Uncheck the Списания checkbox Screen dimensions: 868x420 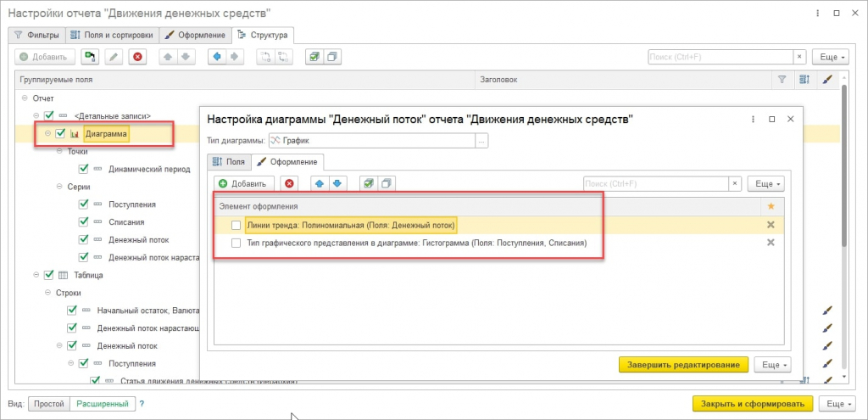click(x=84, y=222)
